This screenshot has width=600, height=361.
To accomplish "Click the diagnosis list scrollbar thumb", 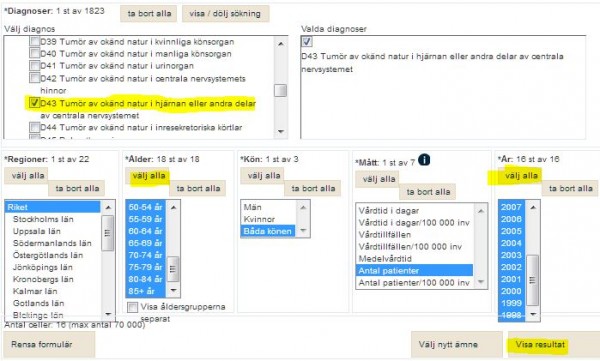I will [280, 91].
